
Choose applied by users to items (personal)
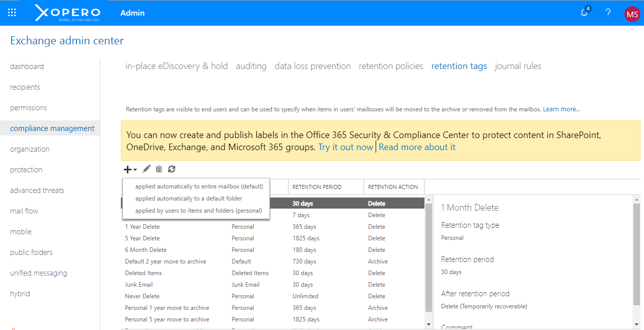tap(198, 211)
